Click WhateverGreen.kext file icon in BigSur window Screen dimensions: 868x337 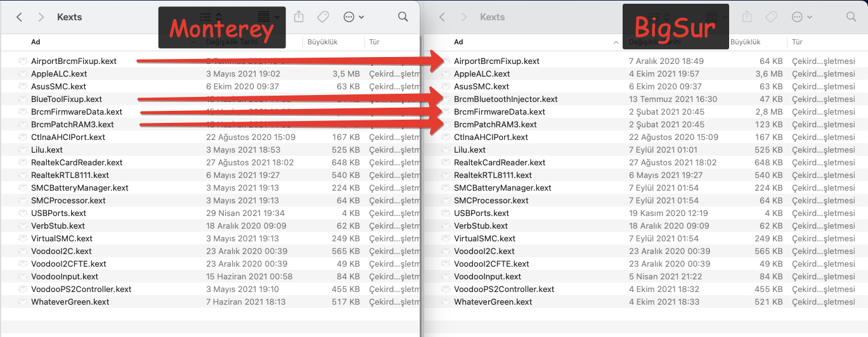tap(446, 302)
